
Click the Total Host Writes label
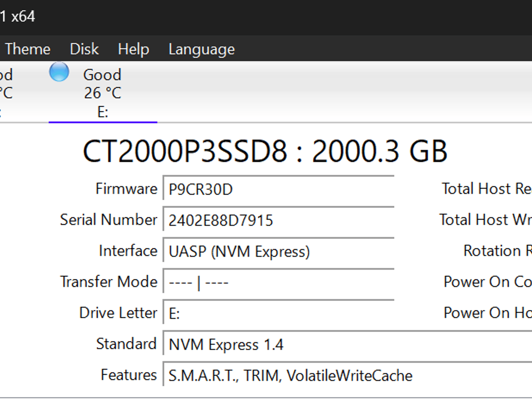(x=486, y=220)
